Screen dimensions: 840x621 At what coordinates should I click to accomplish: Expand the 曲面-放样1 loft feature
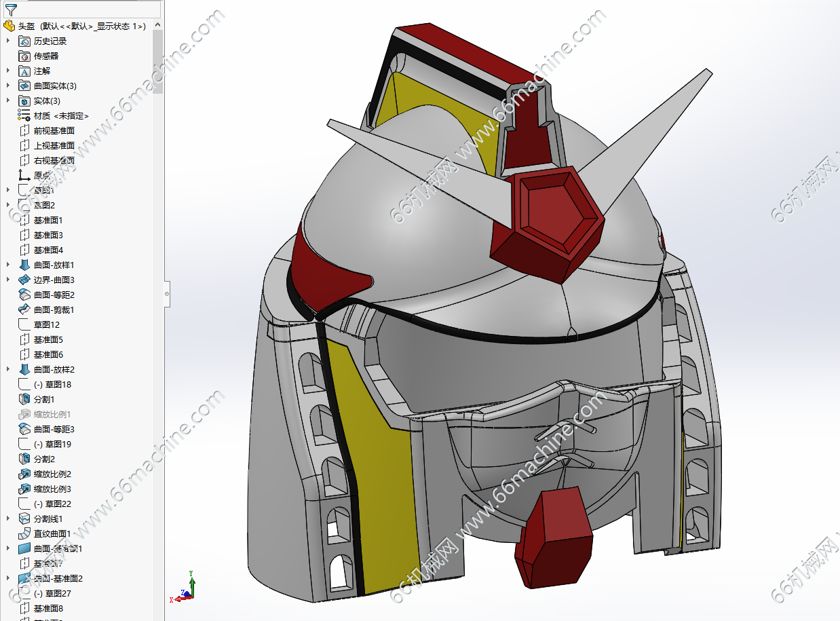[x=8, y=265]
